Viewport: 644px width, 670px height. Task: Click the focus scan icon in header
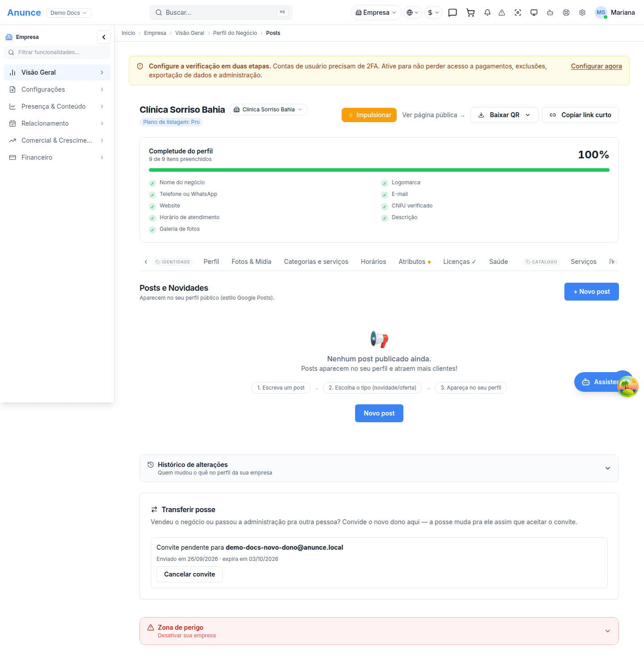click(x=518, y=13)
